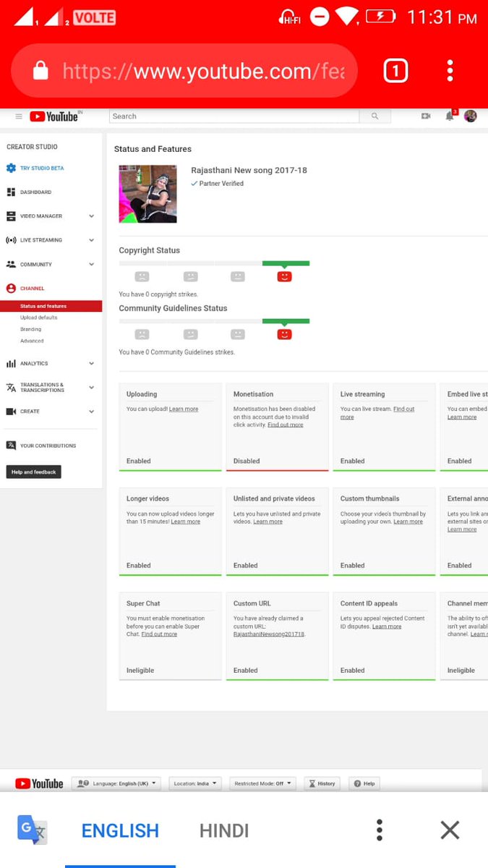The width and height of the screenshot is (488, 868).
Task: Click the red smiley under Copyright Status
Action: click(285, 276)
